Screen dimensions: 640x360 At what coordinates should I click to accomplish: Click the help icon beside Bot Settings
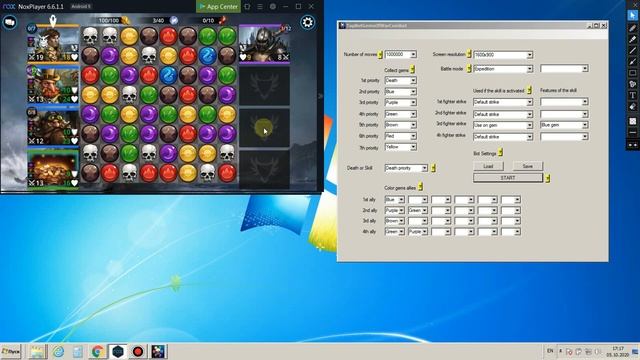[x=500, y=153]
